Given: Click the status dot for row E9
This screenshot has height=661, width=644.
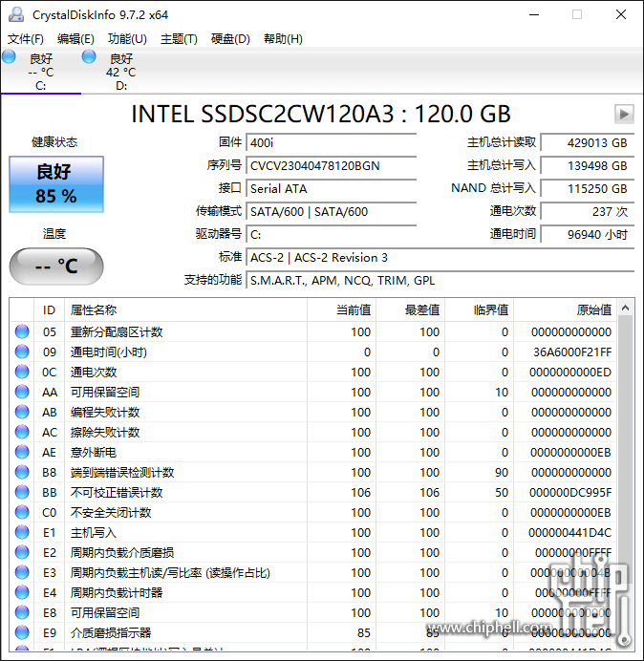Looking at the screenshot, I should 22,632.
